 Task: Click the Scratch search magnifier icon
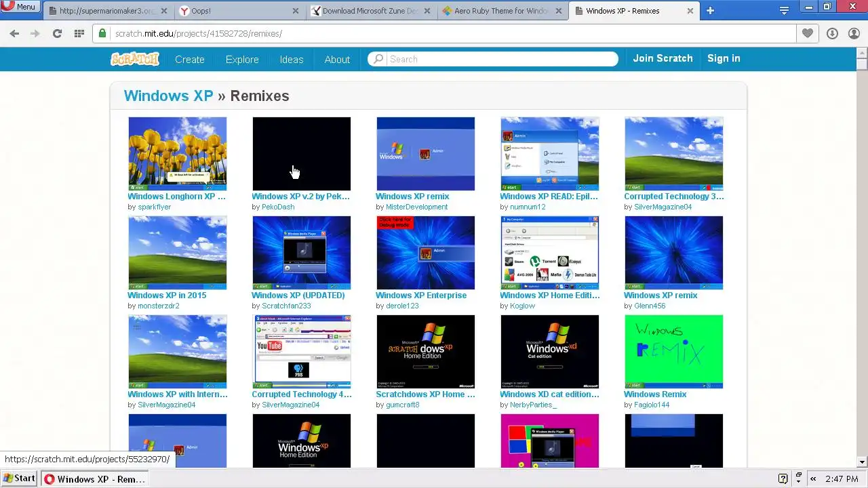[378, 59]
